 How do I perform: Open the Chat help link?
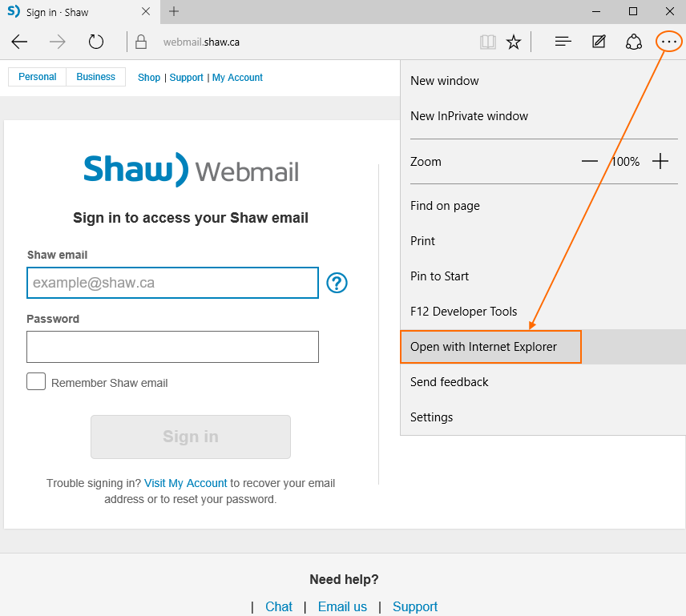279,606
